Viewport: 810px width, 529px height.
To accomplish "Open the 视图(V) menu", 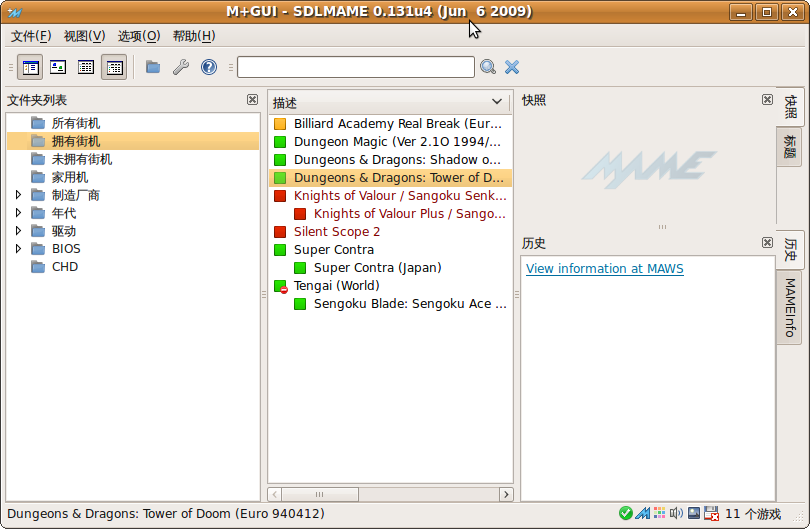I will pos(84,36).
